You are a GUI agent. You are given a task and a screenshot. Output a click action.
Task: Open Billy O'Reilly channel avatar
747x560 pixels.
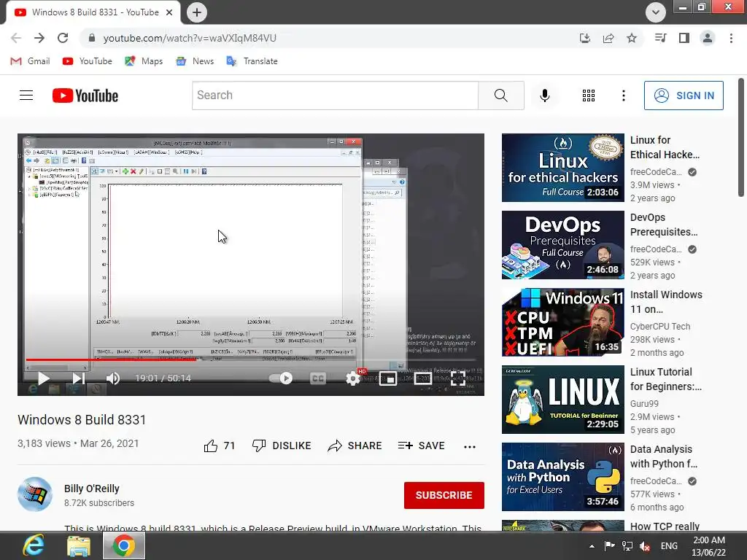point(35,494)
